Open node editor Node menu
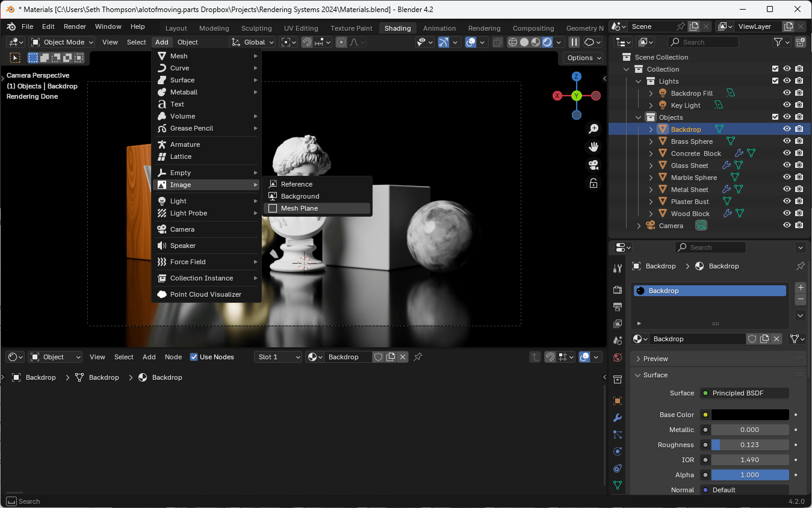The image size is (812, 508). click(x=173, y=357)
